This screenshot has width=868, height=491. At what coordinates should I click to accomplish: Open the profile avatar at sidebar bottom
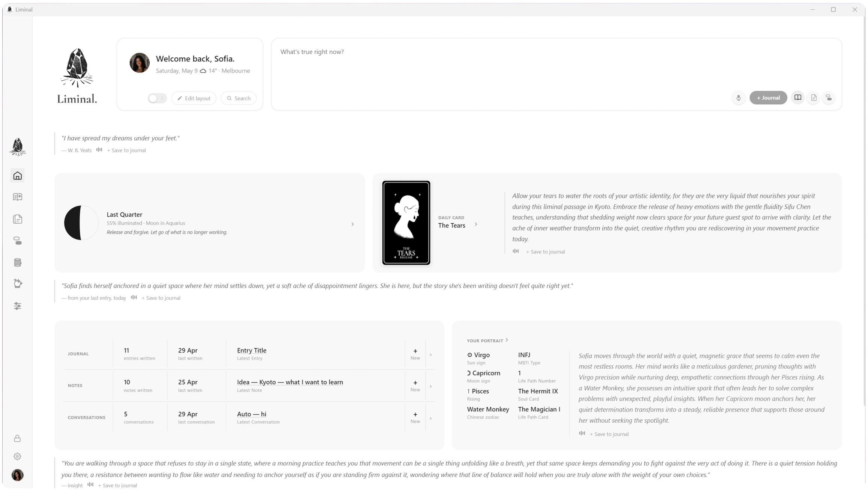[x=17, y=475]
